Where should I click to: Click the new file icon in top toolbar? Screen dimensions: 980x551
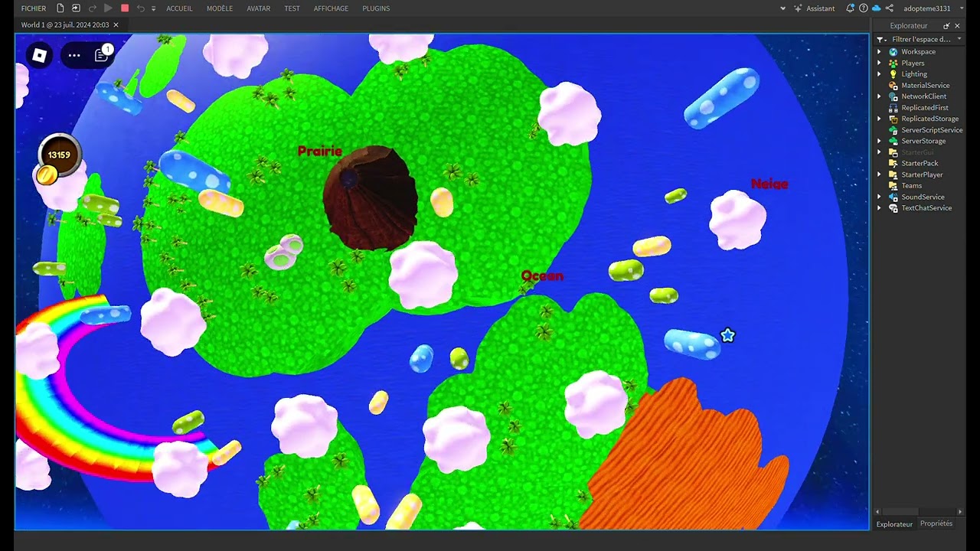pyautogui.click(x=60, y=8)
